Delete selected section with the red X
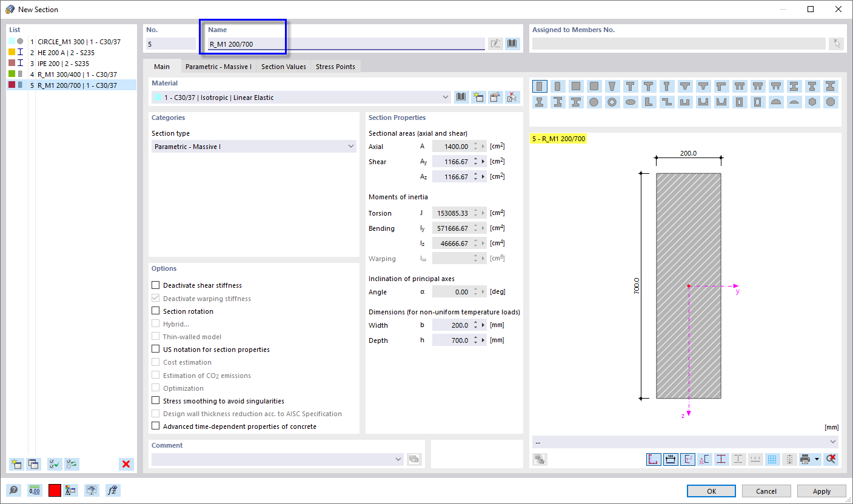853x504 pixels. [x=126, y=464]
